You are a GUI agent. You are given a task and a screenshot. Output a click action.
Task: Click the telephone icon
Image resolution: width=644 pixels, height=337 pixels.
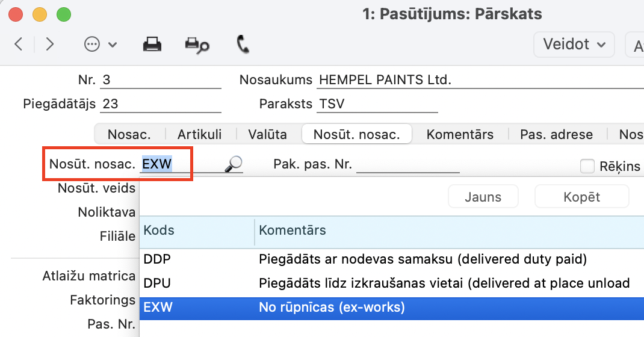[x=243, y=45]
